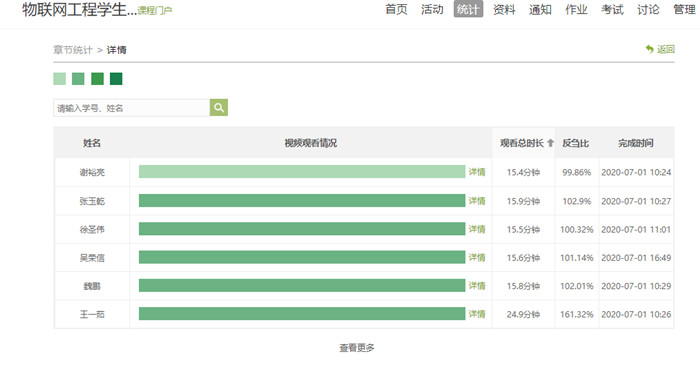The height and width of the screenshot is (389, 700).
Task: Select the third green legend swatch
Action: pyautogui.click(x=97, y=79)
